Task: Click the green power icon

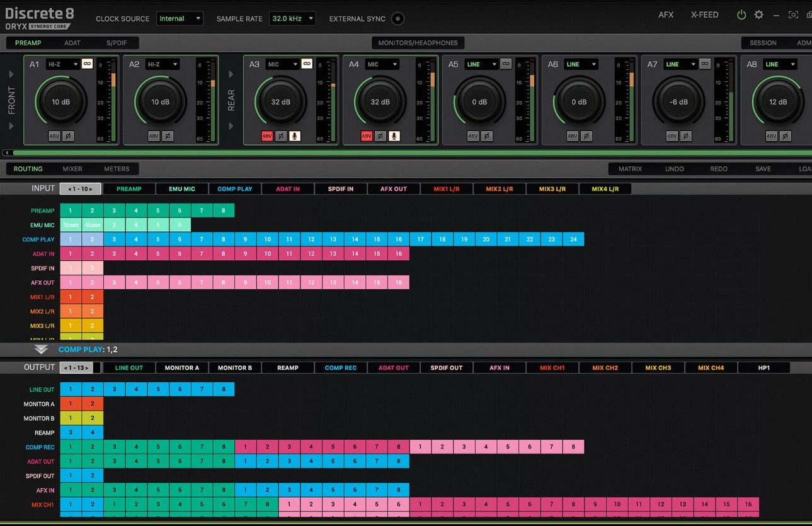Action: click(741, 14)
